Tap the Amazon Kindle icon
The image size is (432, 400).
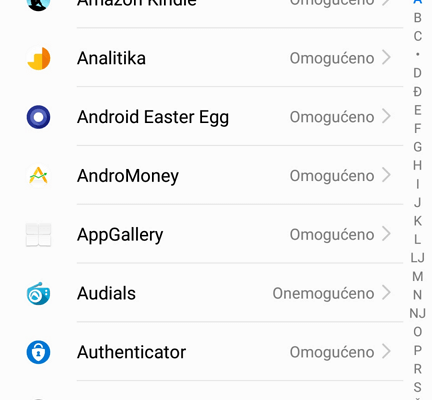tap(38, 4)
